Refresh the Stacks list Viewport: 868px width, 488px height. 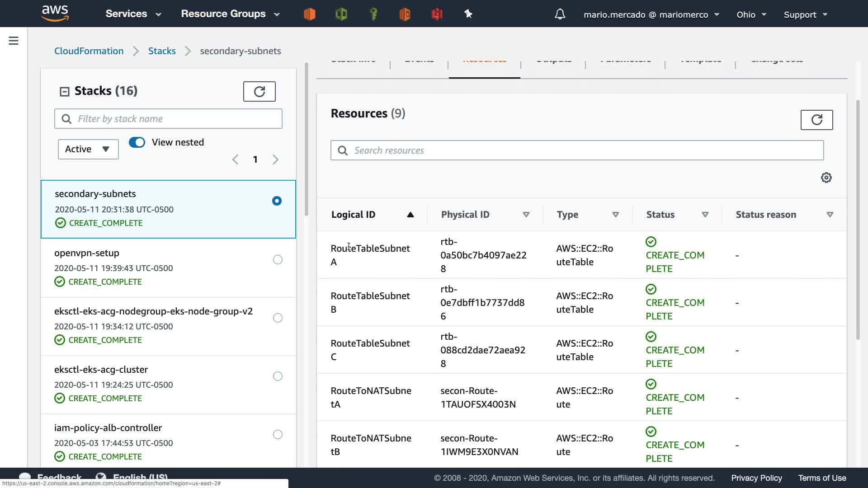click(259, 92)
